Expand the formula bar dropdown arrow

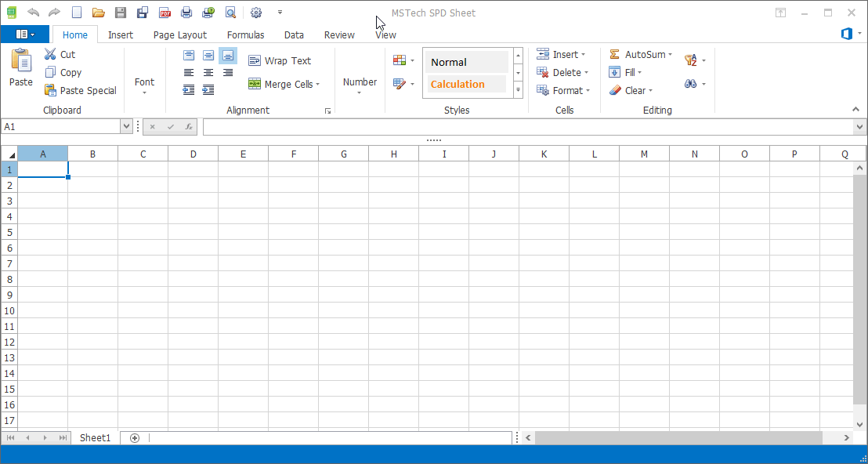pyautogui.click(x=859, y=127)
